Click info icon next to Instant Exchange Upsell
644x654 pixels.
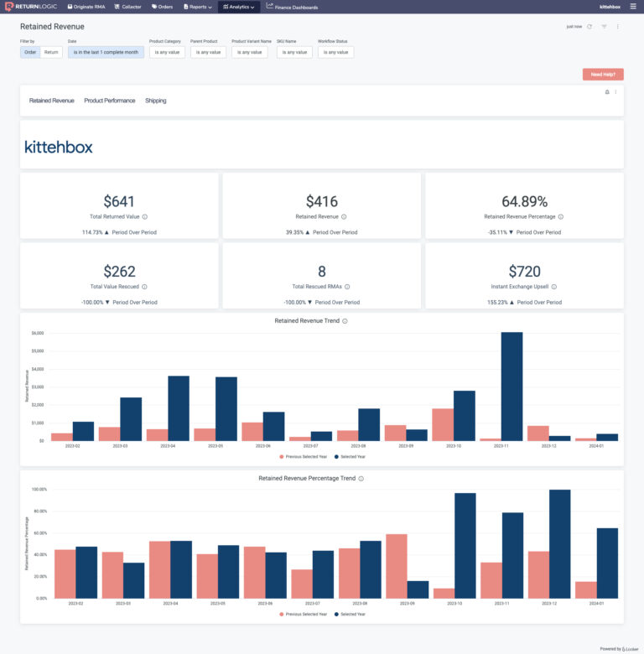click(x=554, y=287)
